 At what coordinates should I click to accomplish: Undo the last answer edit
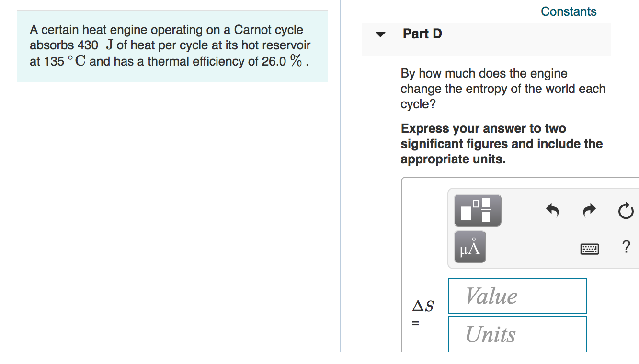[x=552, y=210]
